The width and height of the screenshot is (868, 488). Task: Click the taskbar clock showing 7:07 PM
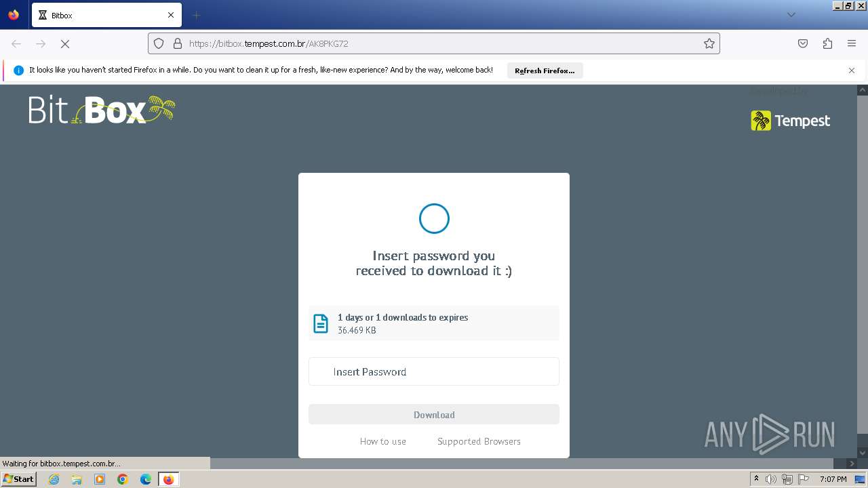(x=833, y=479)
